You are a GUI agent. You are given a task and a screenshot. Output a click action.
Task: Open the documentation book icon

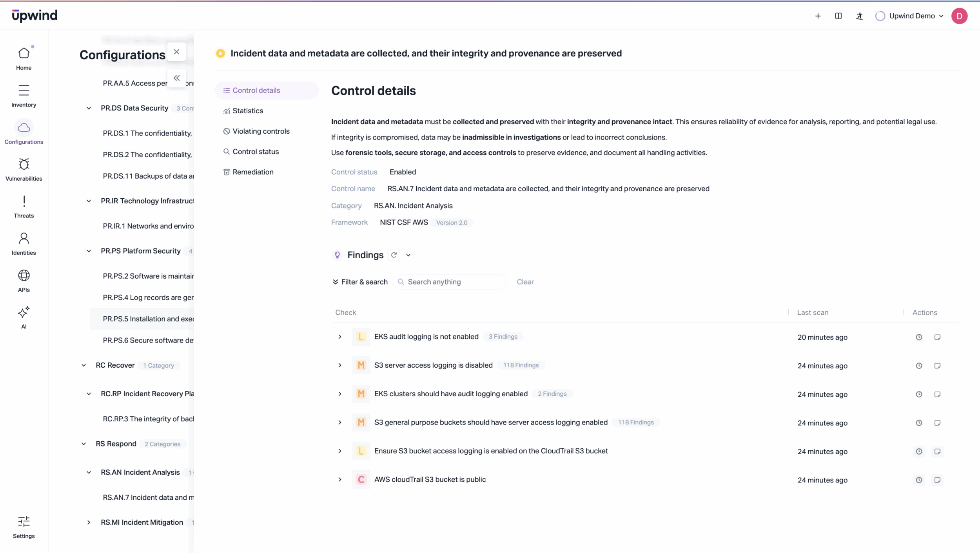click(838, 16)
